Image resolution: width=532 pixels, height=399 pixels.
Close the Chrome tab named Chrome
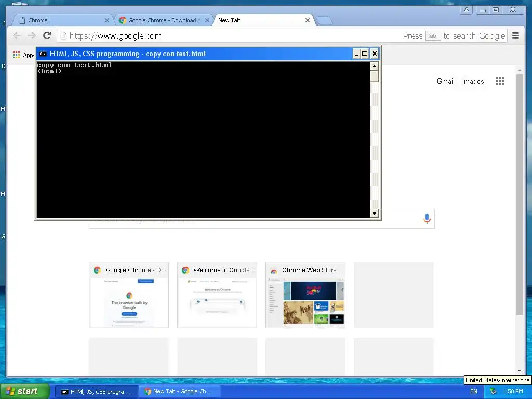107,20
